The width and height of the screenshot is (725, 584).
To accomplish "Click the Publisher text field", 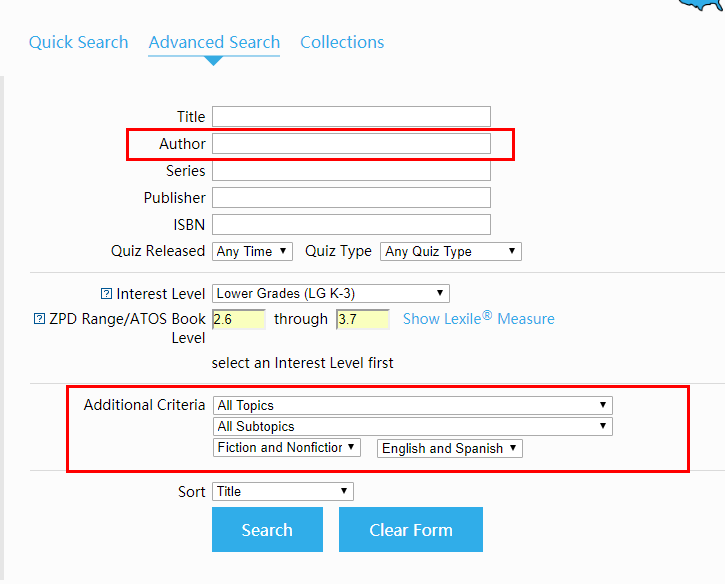I will click(351, 198).
